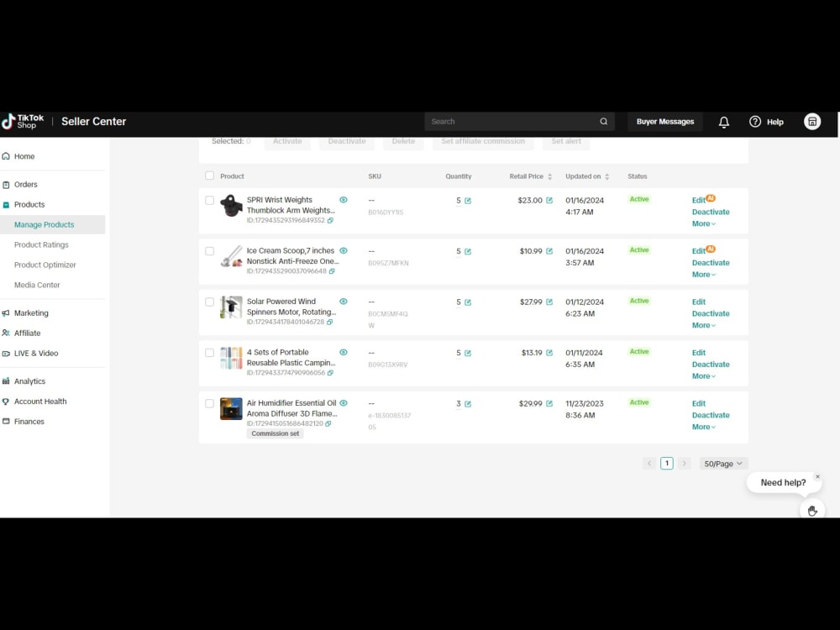Expand More for SPRI Wrist Weights
The width and height of the screenshot is (840, 630).
pyautogui.click(x=703, y=224)
